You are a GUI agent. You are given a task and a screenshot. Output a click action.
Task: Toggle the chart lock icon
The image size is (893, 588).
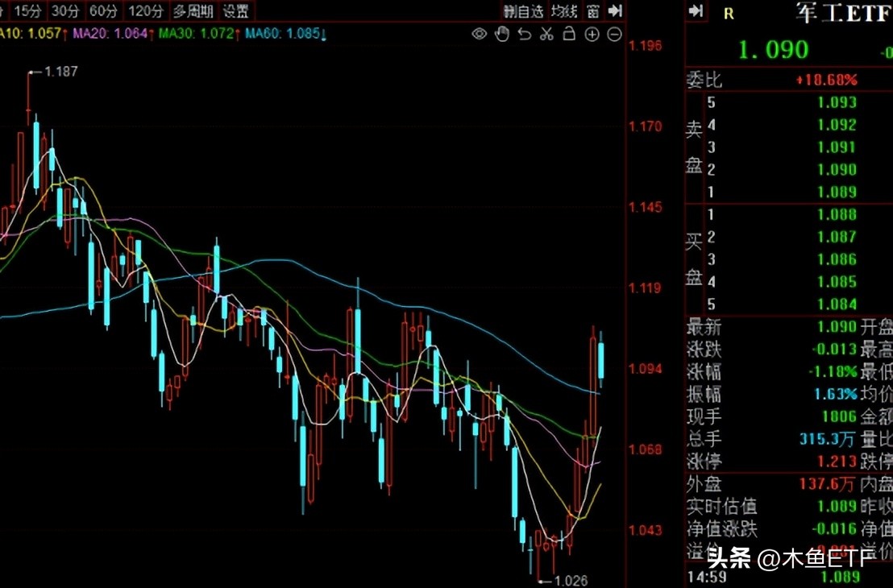[569, 34]
